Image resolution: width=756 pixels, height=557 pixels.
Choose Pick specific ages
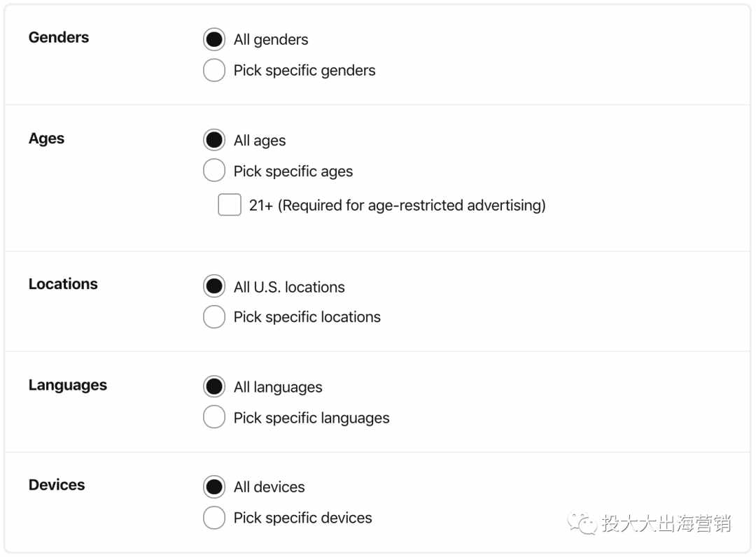point(214,171)
